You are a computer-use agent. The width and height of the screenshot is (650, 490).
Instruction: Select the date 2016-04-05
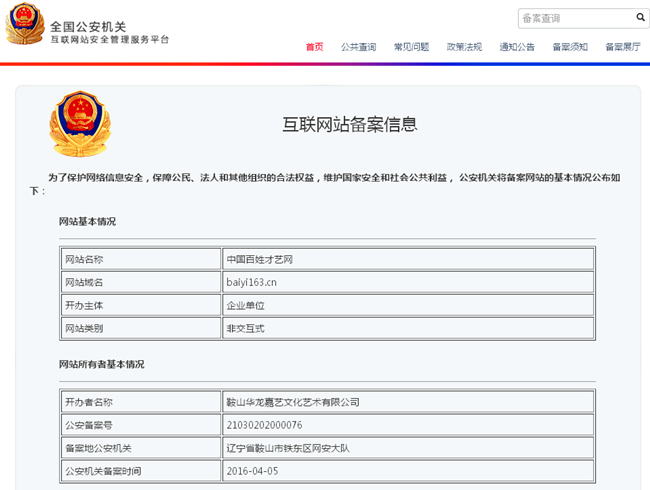pos(252,471)
